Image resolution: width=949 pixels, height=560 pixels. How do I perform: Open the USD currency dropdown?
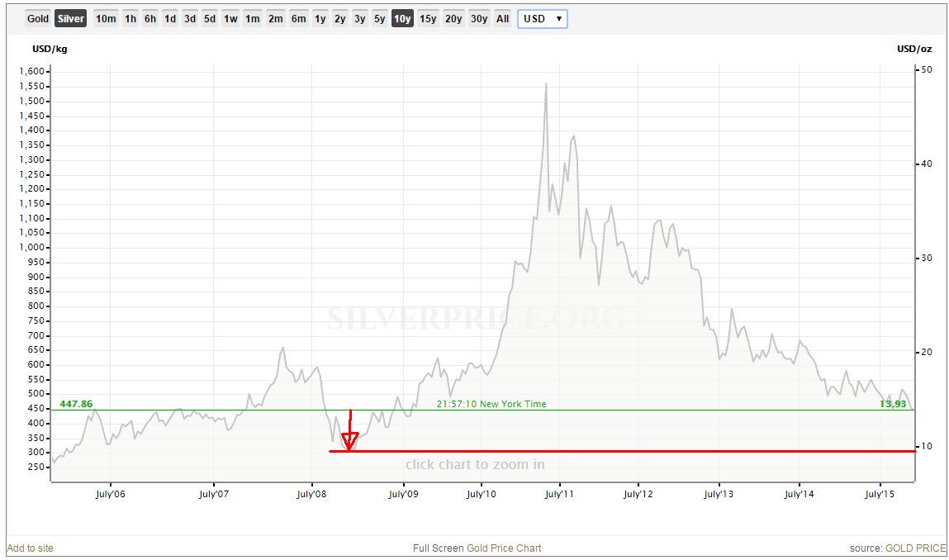tap(543, 18)
